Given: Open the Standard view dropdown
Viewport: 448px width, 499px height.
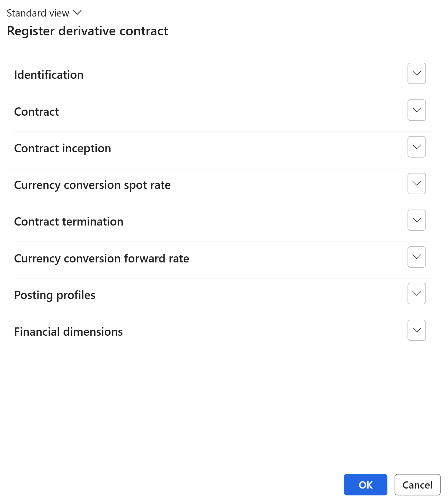Looking at the screenshot, I should coord(38,13).
